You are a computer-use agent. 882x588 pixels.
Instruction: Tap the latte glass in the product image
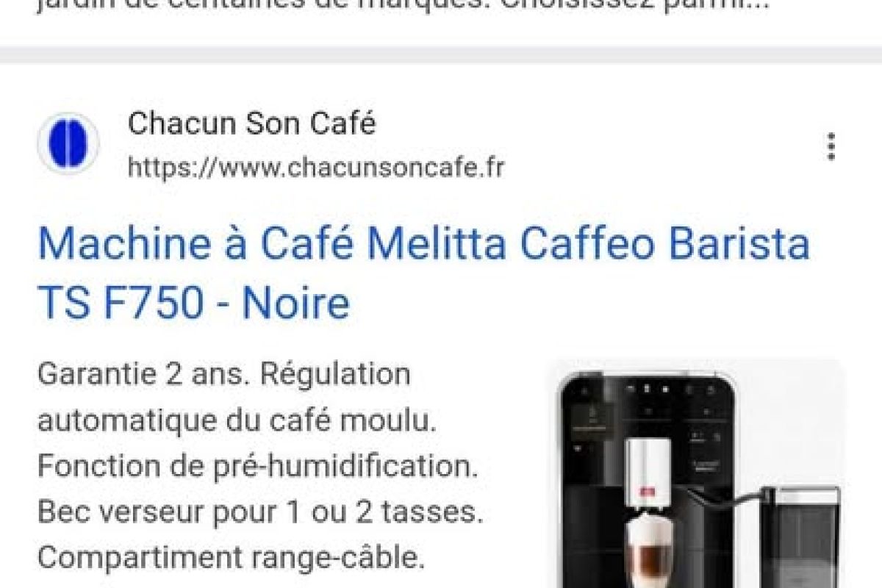pyautogui.click(x=647, y=551)
